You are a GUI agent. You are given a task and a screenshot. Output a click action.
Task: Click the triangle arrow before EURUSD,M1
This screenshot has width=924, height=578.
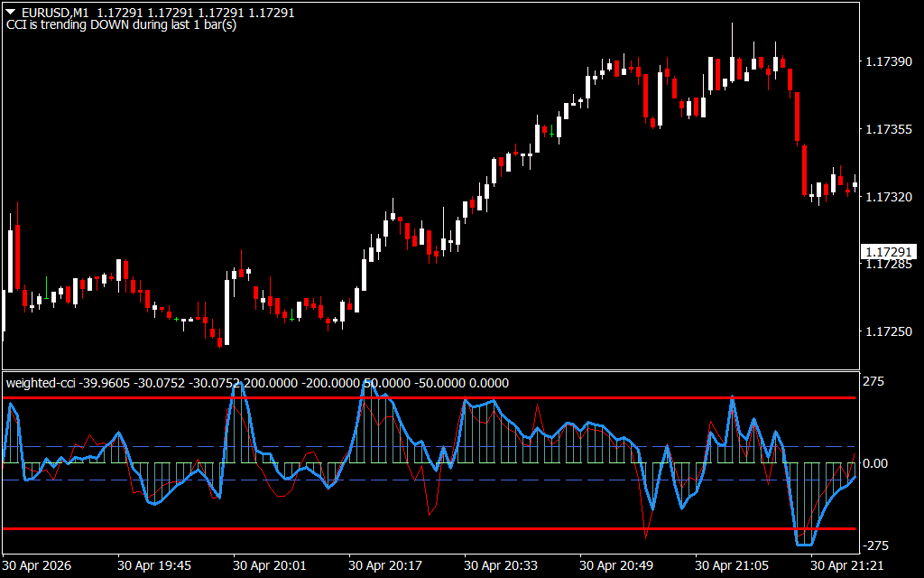tap(11, 13)
